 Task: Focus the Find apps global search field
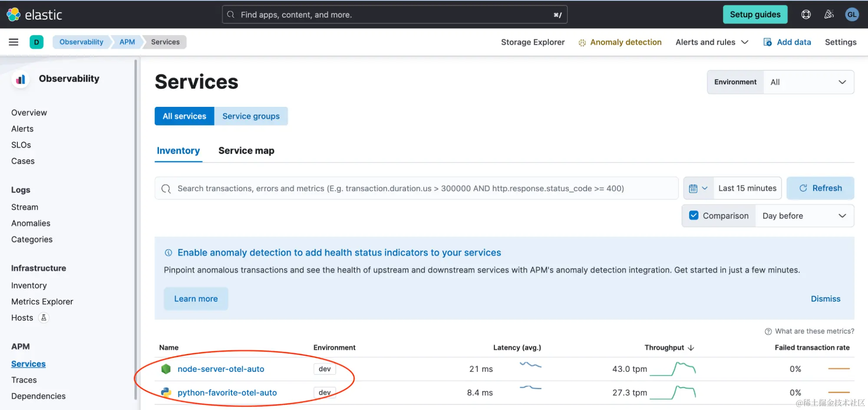(x=395, y=15)
